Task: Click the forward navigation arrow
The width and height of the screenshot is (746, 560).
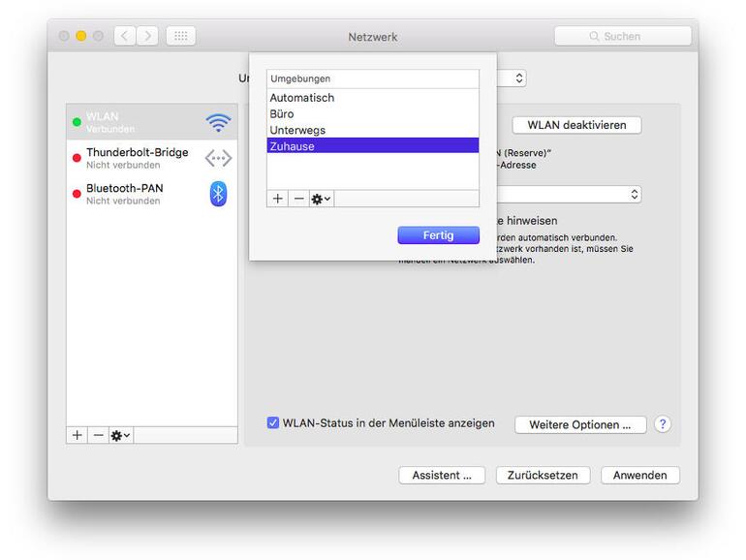Action: [147, 36]
